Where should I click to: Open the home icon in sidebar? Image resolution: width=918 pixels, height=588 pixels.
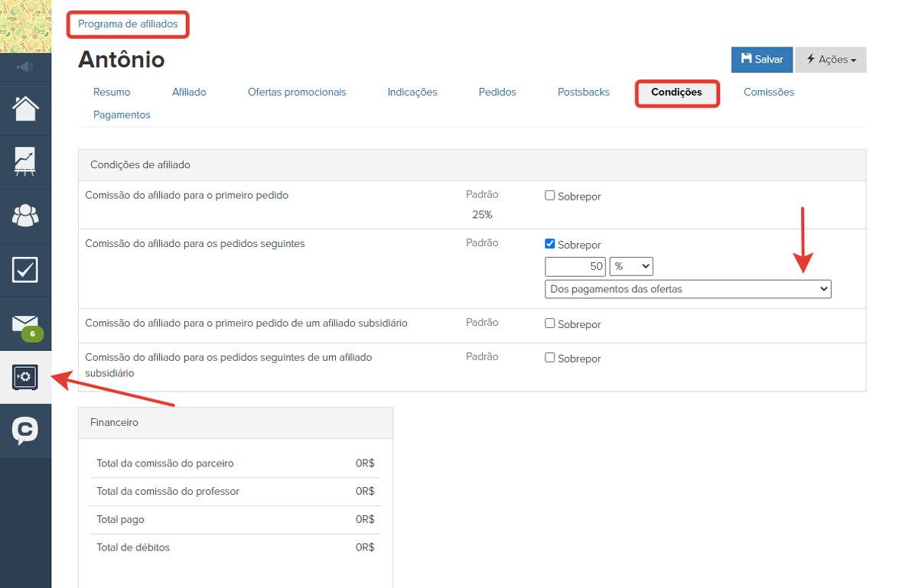pos(25,109)
